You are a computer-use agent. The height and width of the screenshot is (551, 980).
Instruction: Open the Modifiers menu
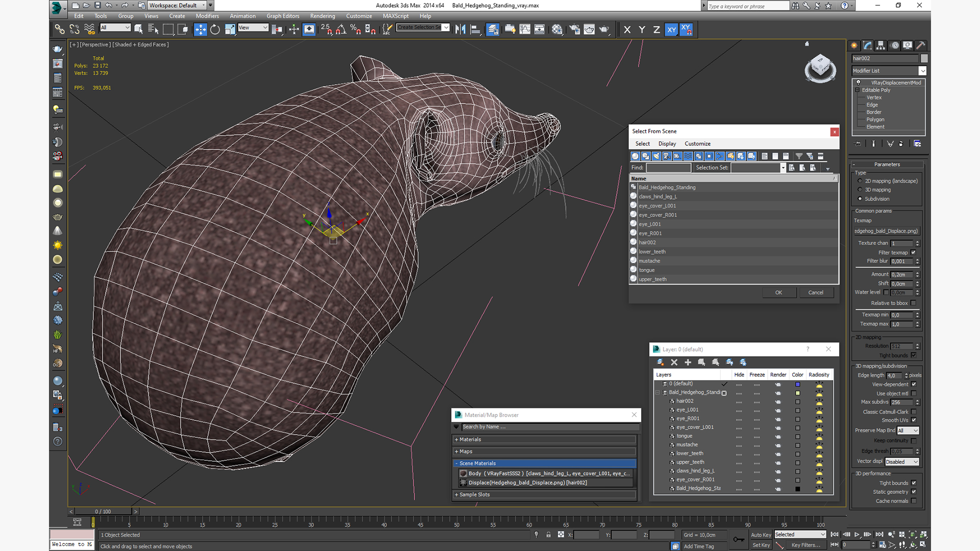(x=206, y=16)
